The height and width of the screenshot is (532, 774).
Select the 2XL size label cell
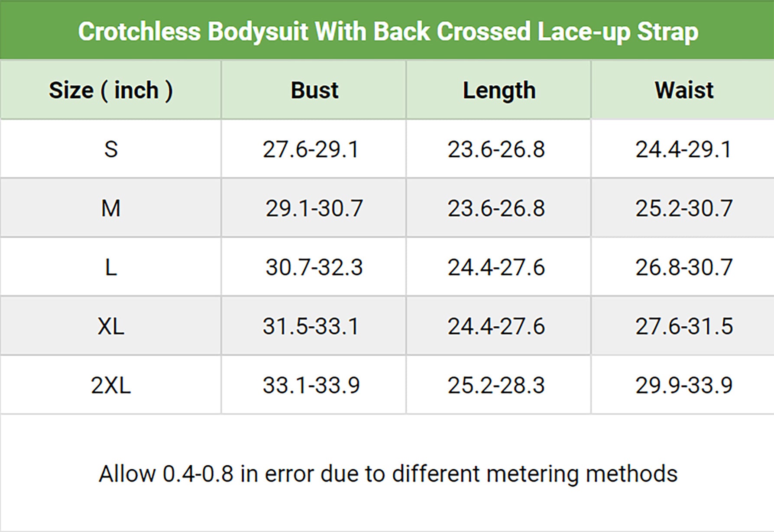click(111, 385)
